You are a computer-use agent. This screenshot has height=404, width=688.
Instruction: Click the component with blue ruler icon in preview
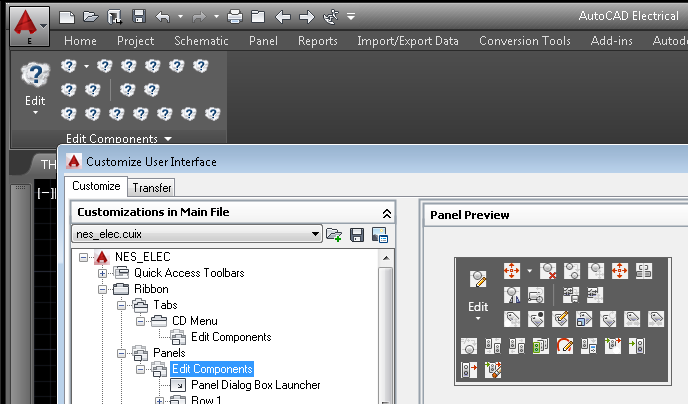[512, 295]
